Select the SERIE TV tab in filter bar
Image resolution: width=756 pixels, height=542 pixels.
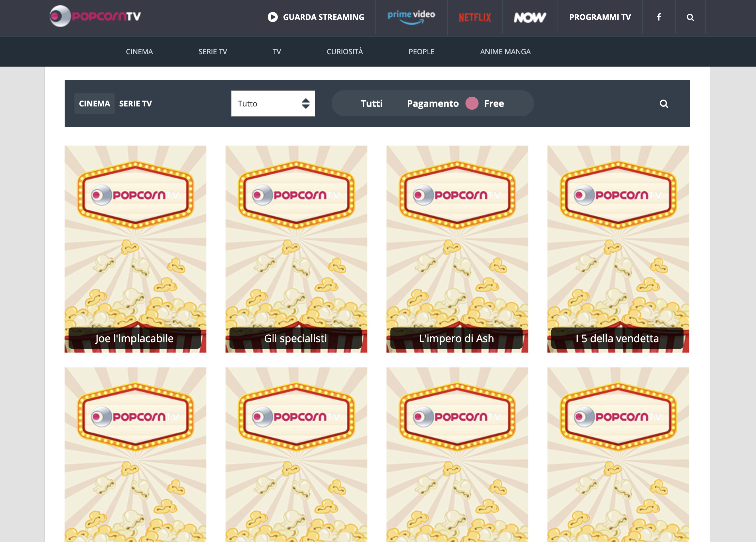click(x=135, y=104)
